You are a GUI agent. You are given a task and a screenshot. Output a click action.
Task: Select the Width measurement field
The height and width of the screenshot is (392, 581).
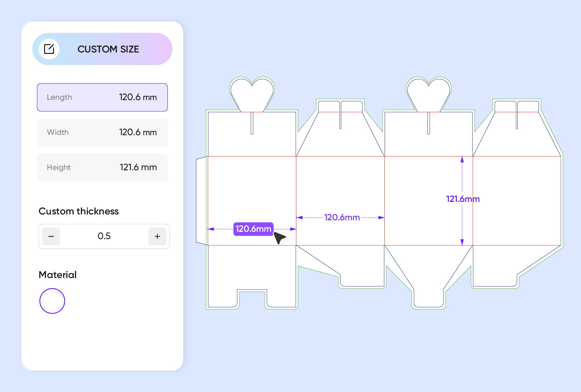coord(102,132)
